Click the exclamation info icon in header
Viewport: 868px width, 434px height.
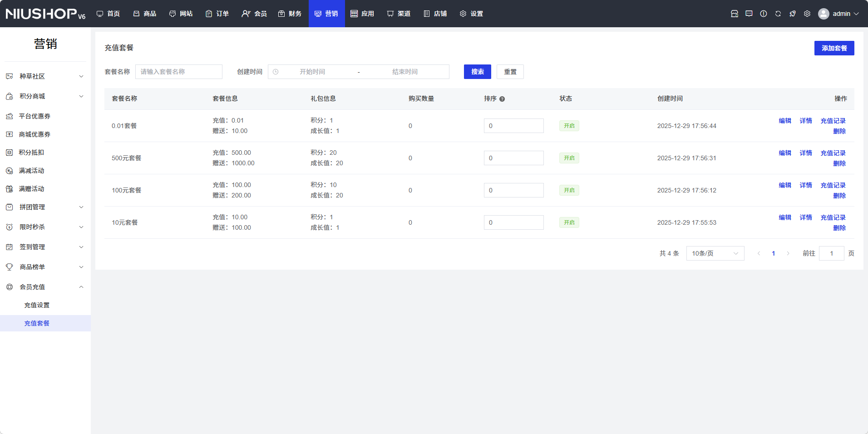764,14
